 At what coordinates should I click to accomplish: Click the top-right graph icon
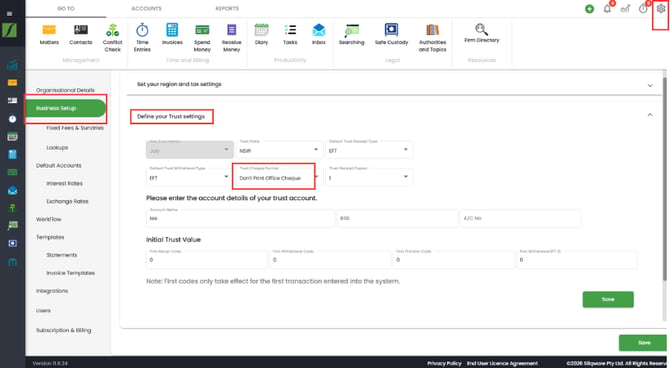625,9
